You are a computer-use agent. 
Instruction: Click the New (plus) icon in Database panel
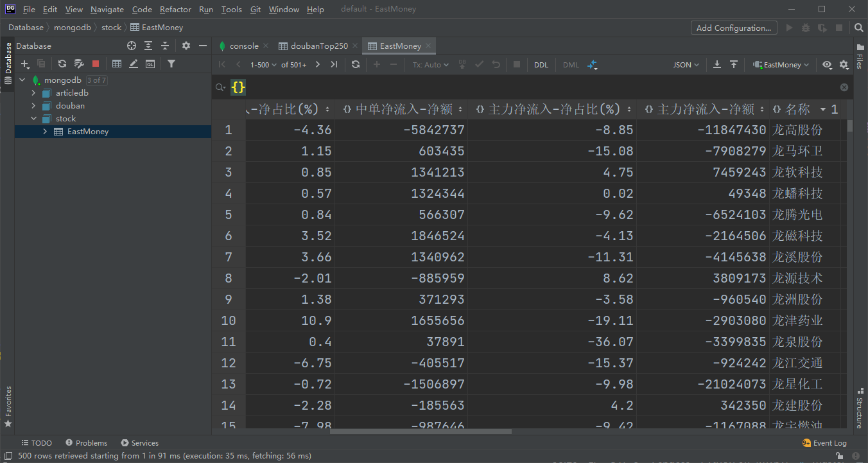(x=25, y=64)
